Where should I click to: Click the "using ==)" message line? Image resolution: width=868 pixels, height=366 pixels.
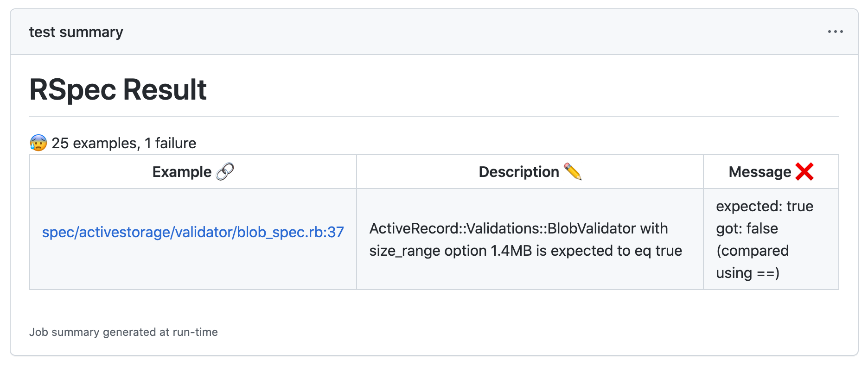[x=747, y=273]
